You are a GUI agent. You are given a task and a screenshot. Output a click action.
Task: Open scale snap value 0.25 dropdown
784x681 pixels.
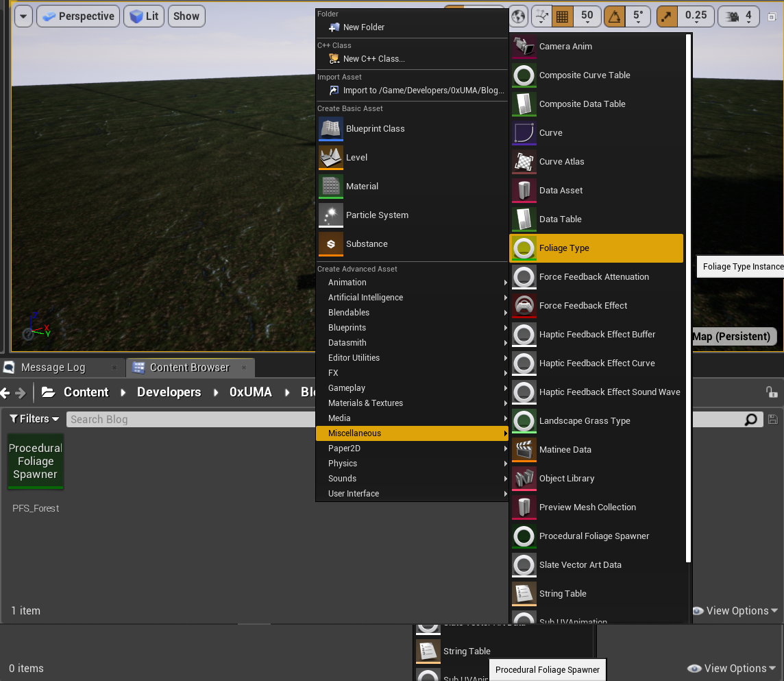coord(696,16)
